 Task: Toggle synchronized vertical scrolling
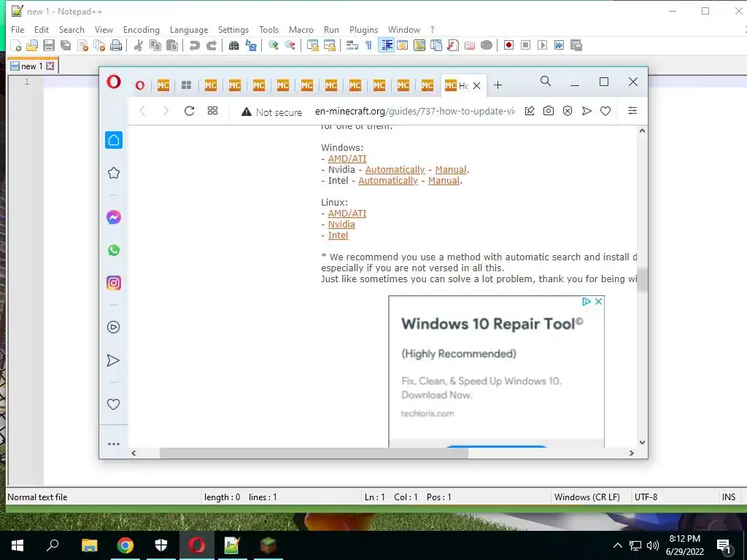click(312, 45)
